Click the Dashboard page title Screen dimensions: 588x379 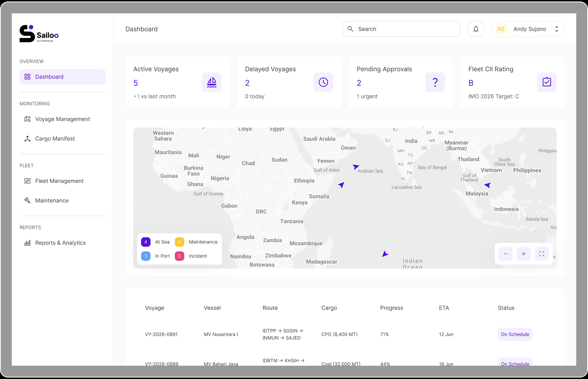(x=141, y=29)
